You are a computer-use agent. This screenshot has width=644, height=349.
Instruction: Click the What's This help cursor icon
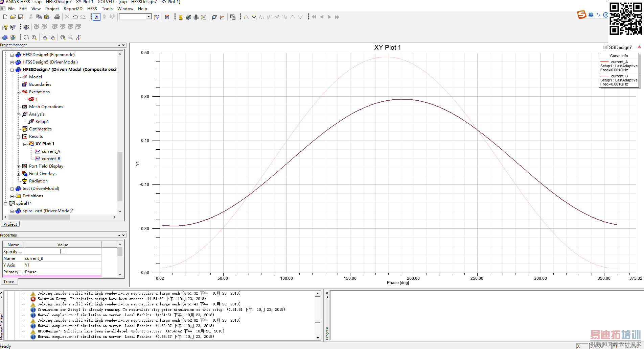[13, 27]
